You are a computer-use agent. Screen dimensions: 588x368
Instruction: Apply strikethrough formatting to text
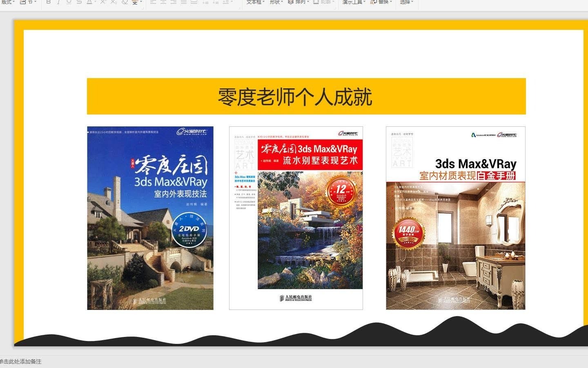click(79, 2)
